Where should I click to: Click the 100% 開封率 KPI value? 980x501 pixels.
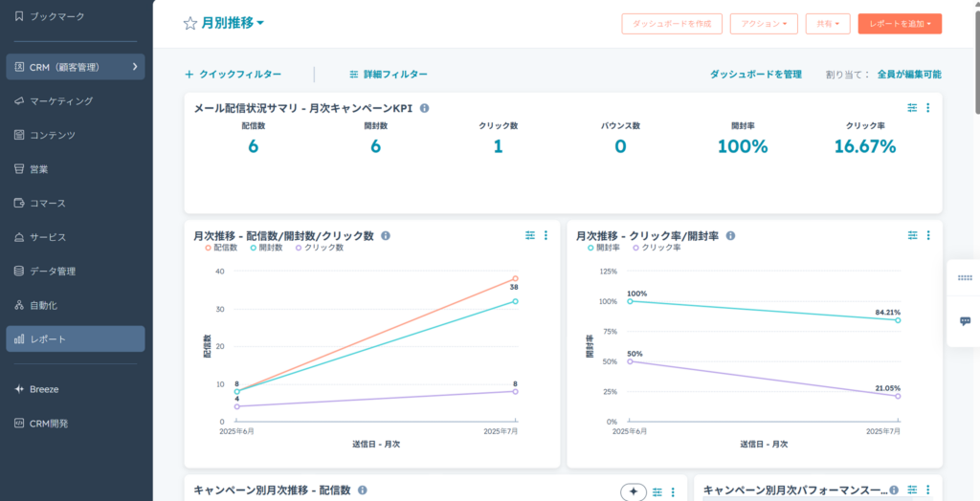[x=743, y=147]
